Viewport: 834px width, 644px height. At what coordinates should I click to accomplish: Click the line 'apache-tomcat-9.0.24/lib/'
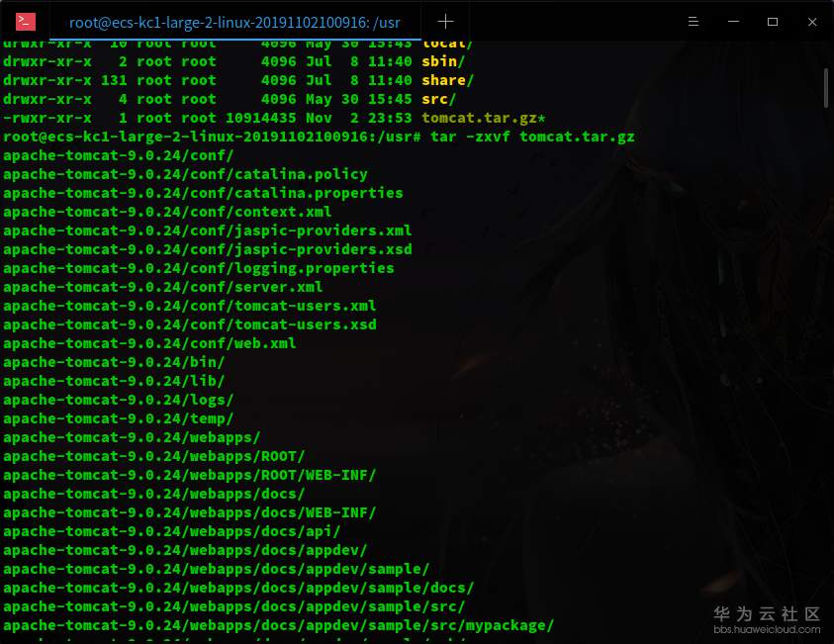point(114,381)
